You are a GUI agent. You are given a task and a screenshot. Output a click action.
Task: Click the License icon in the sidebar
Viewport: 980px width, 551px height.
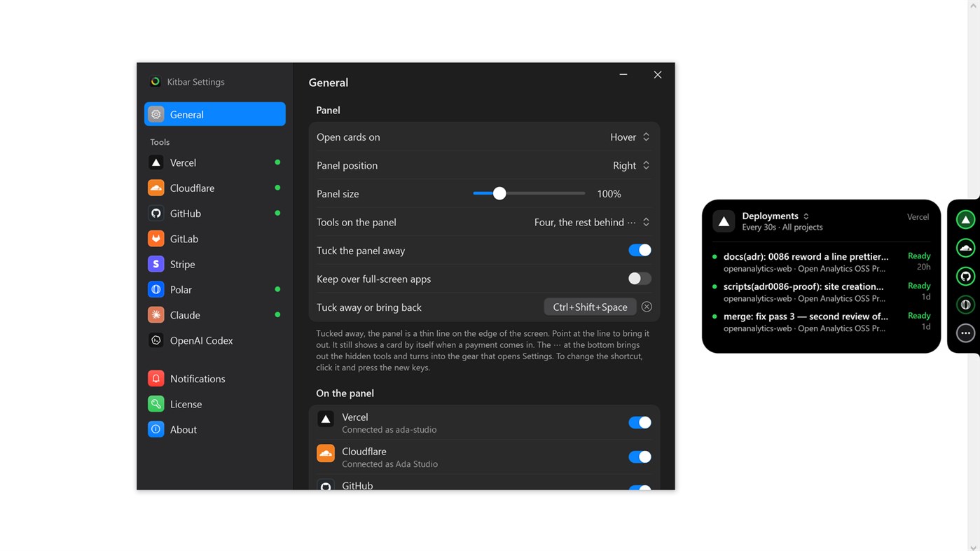click(x=156, y=404)
